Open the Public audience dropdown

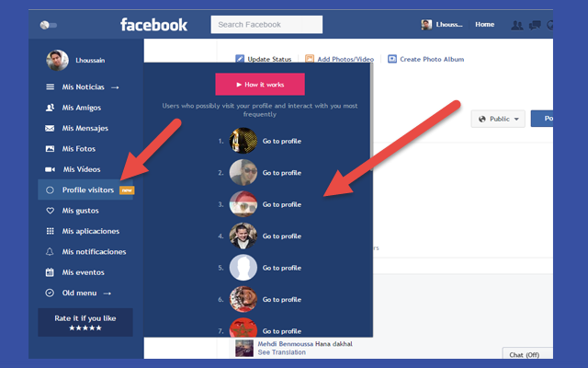[498, 119]
